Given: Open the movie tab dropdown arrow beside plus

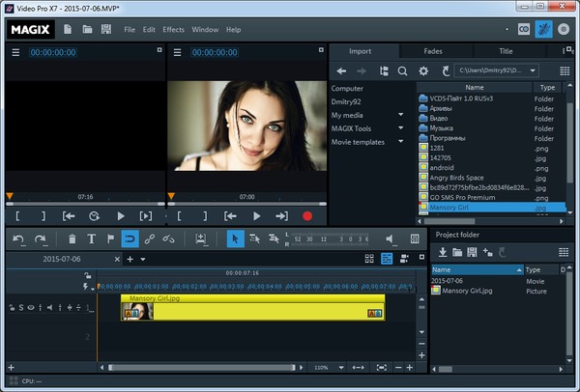Looking at the screenshot, I should [x=143, y=260].
